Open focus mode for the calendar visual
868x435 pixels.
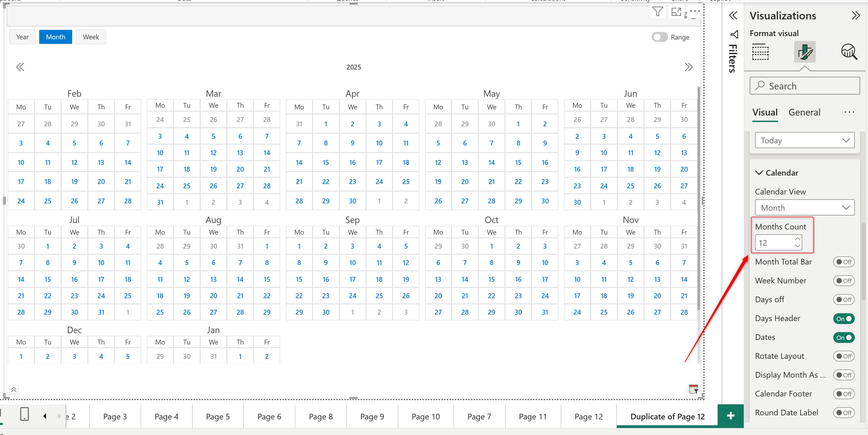[x=676, y=12]
